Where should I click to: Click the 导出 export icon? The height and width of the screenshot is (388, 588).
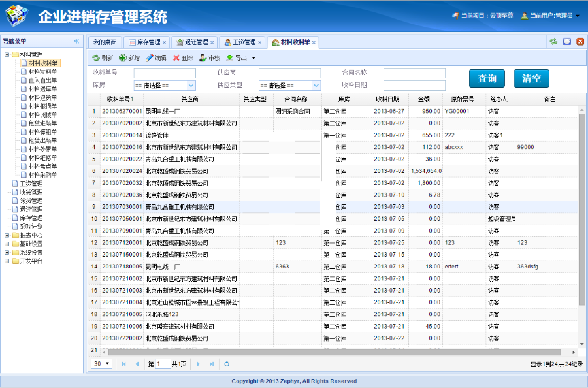[229, 58]
